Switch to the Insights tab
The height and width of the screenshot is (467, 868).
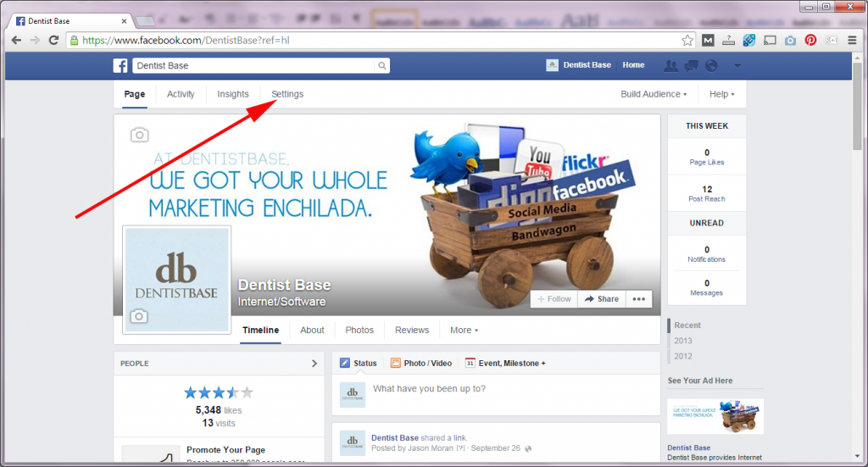click(x=233, y=94)
